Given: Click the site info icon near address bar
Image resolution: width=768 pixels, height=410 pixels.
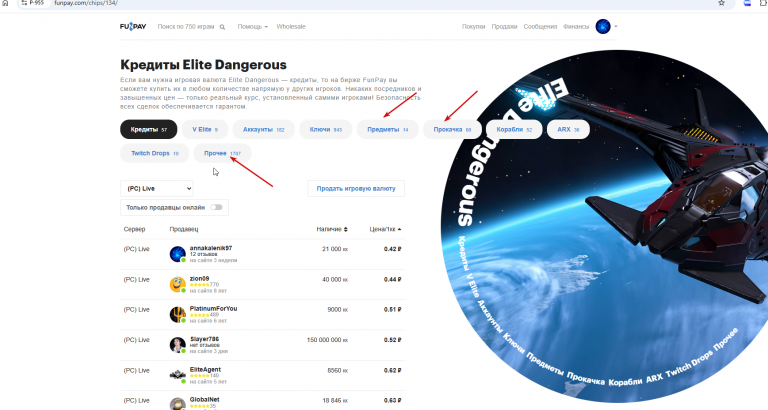Looking at the screenshot, I should pos(24,3).
